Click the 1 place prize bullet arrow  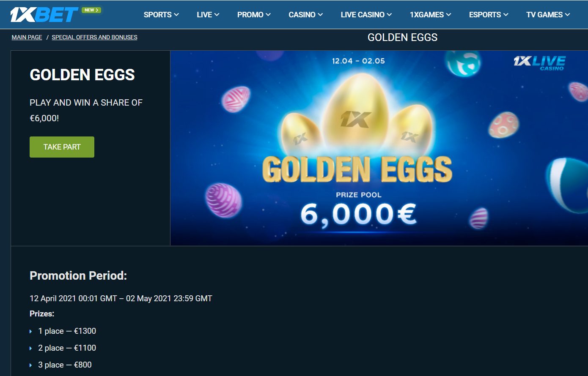click(x=31, y=332)
